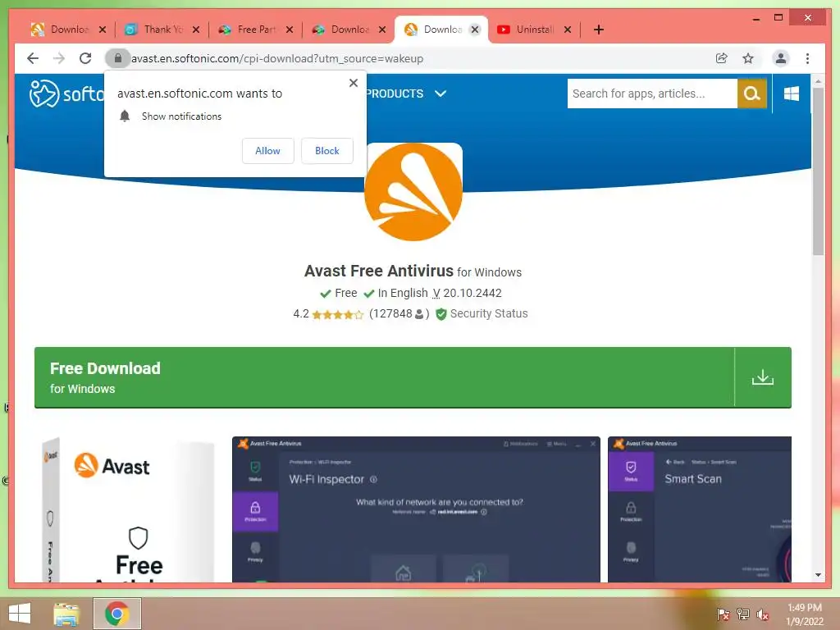Click the page vertical scrollbar thumb
The width and height of the screenshot is (840, 630).
coord(818,171)
